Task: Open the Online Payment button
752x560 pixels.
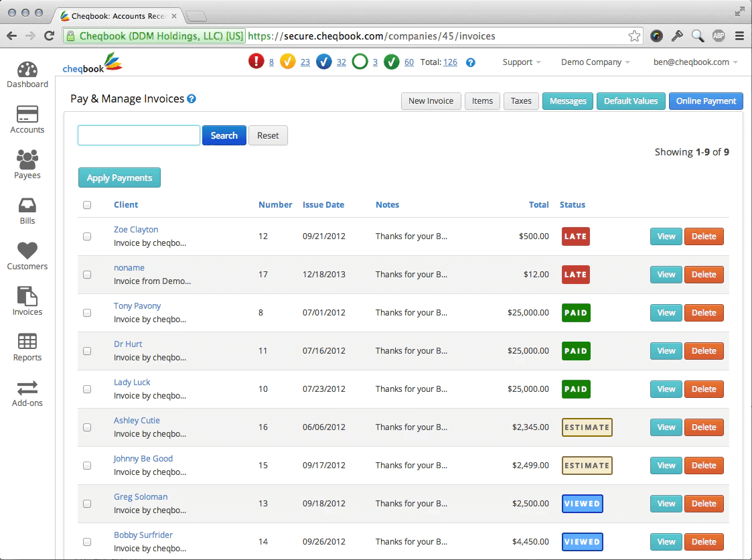Action: [706, 101]
